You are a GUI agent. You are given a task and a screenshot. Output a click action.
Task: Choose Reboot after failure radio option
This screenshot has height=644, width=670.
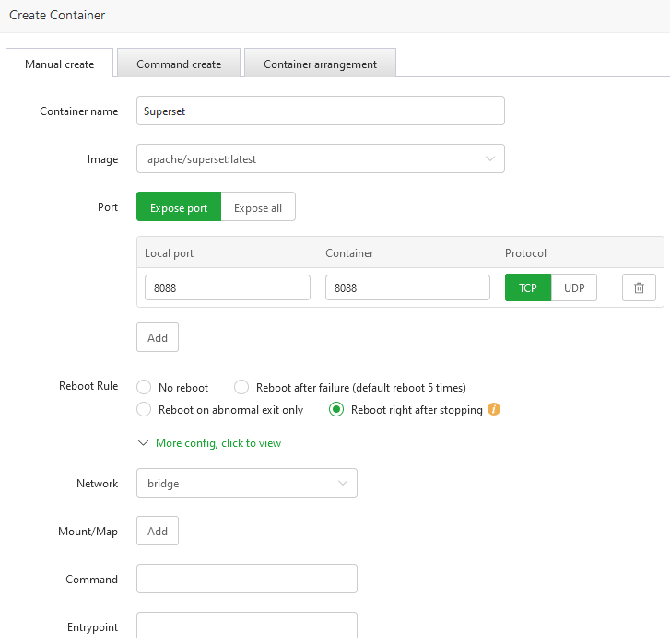241,388
